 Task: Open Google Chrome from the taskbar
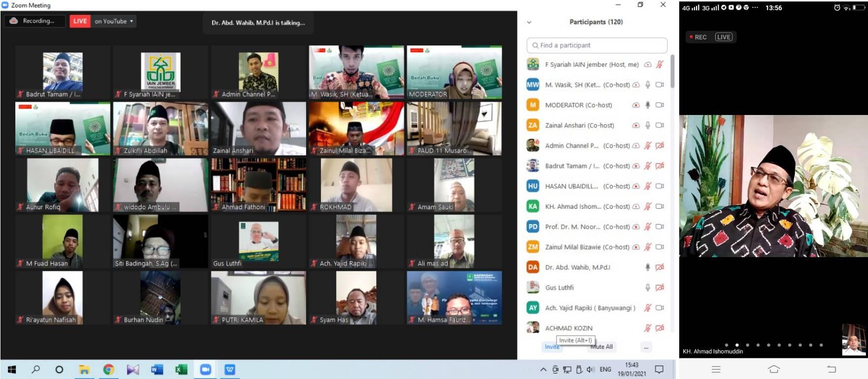[108, 369]
